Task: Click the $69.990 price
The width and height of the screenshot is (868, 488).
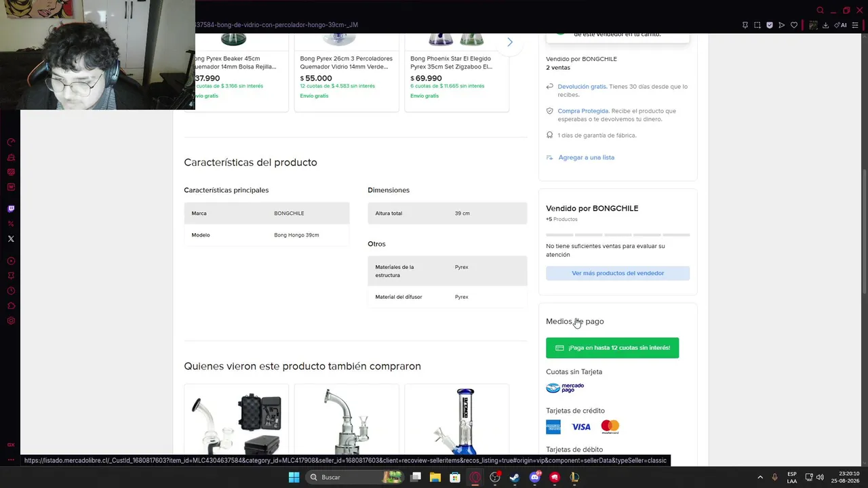Action: pyautogui.click(x=426, y=78)
